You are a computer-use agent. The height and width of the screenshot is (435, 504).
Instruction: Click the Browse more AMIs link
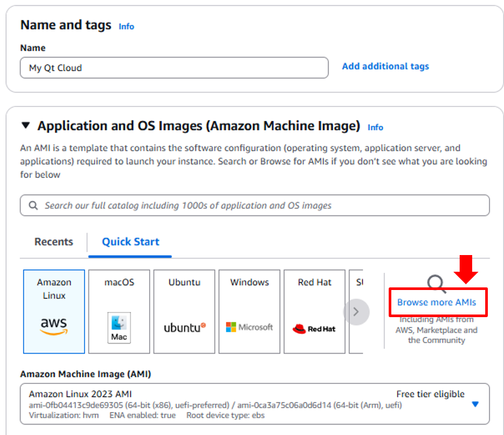pyautogui.click(x=437, y=303)
